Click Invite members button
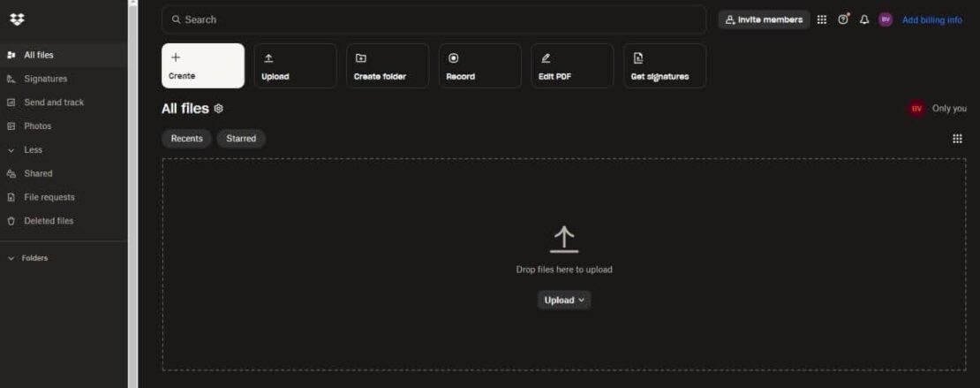Image resolution: width=980 pixels, height=388 pixels. coord(764,20)
